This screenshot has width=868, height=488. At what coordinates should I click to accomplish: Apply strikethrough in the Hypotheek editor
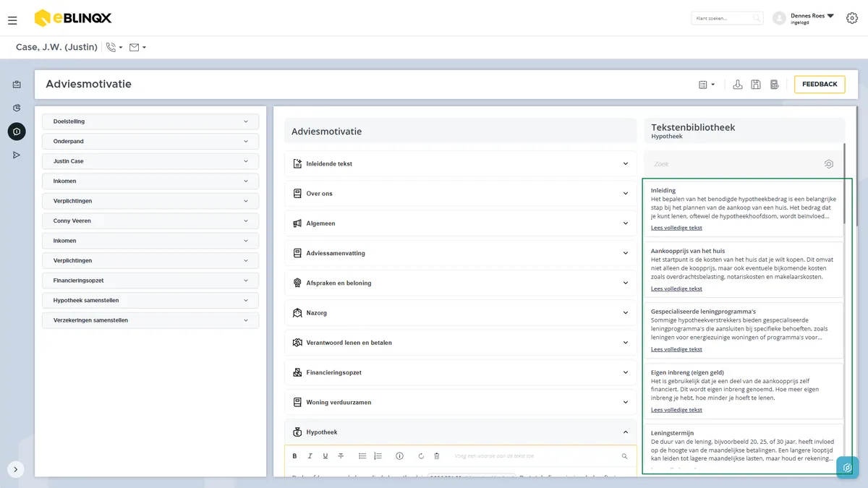(341, 456)
